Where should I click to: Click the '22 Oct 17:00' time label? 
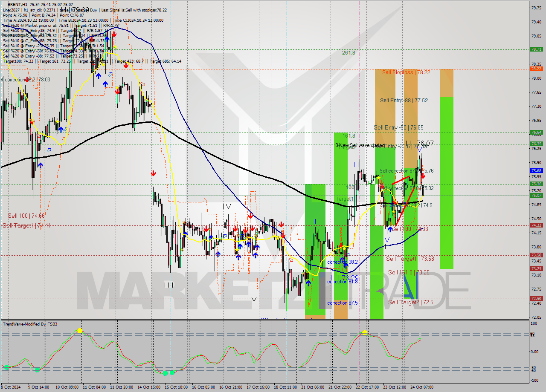[x=367, y=387]
